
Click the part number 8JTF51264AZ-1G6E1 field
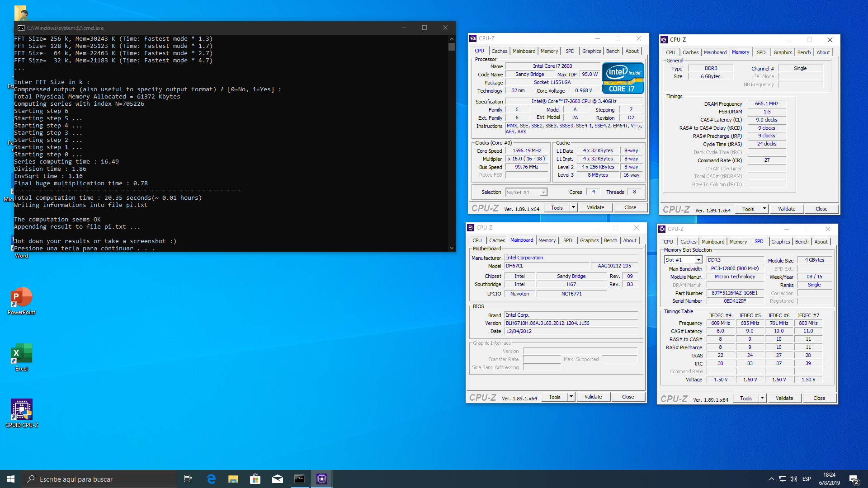735,293
